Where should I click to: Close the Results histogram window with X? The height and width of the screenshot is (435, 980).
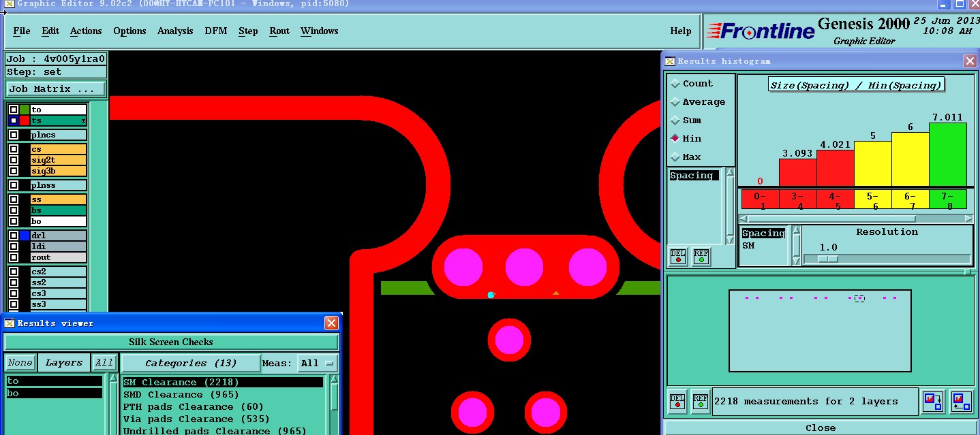click(970, 61)
